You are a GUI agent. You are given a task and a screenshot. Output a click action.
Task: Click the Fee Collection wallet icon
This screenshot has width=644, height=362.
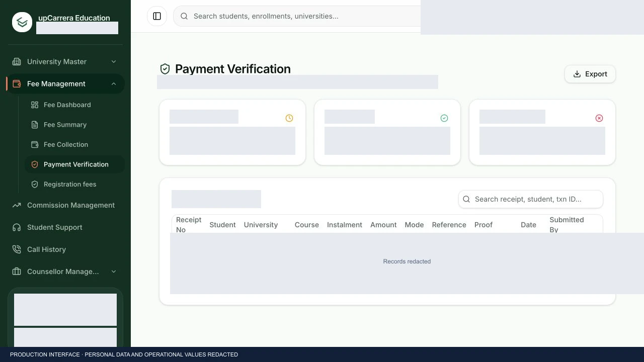(x=35, y=144)
